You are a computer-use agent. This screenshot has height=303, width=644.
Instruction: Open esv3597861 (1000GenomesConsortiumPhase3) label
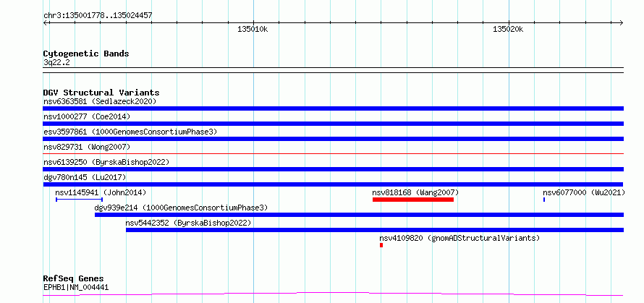[x=130, y=132]
